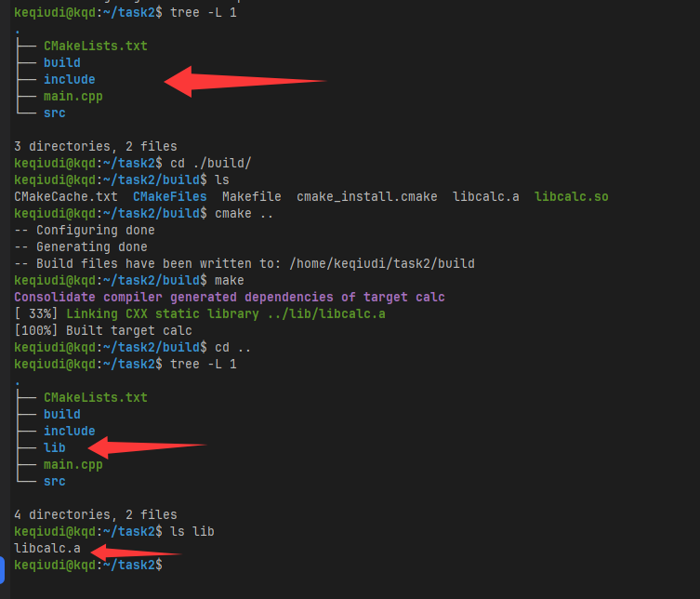Select the lib directory in second tree listing

(54, 447)
